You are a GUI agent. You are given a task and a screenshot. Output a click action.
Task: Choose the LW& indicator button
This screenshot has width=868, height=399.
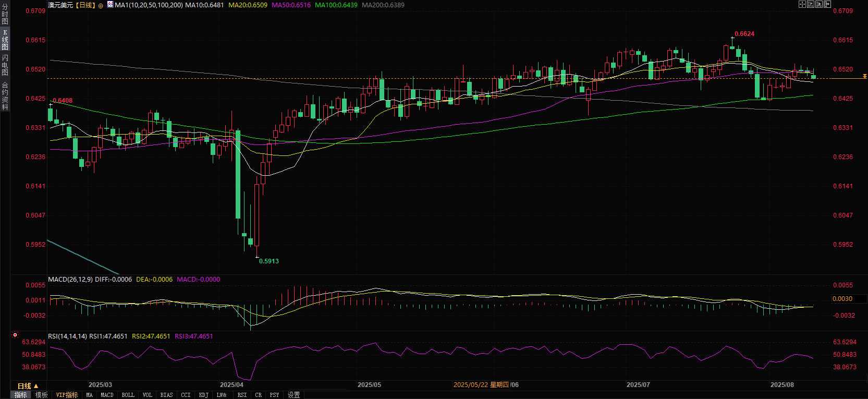tap(222, 395)
